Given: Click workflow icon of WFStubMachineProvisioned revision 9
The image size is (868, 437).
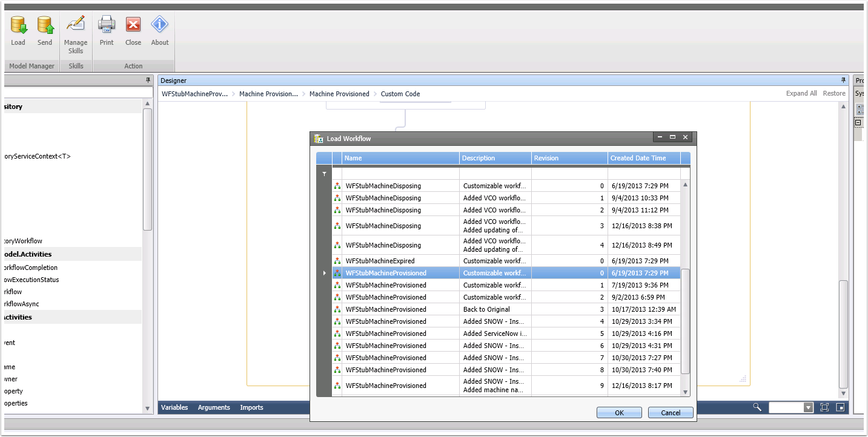Looking at the screenshot, I should (337, 386).
